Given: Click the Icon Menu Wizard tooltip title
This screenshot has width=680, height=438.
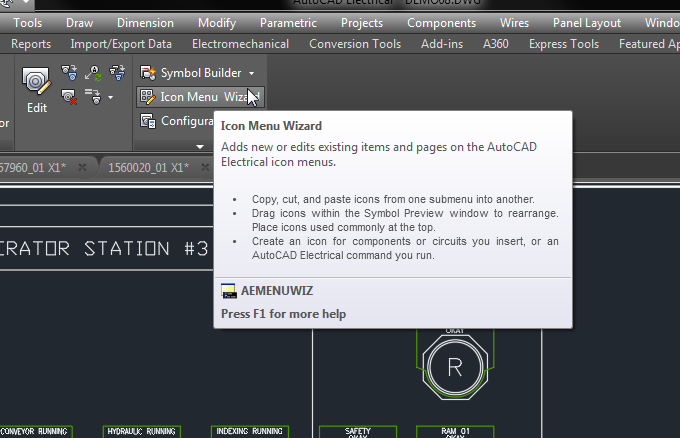Looking at the screenshot, I should pos(271,126).
